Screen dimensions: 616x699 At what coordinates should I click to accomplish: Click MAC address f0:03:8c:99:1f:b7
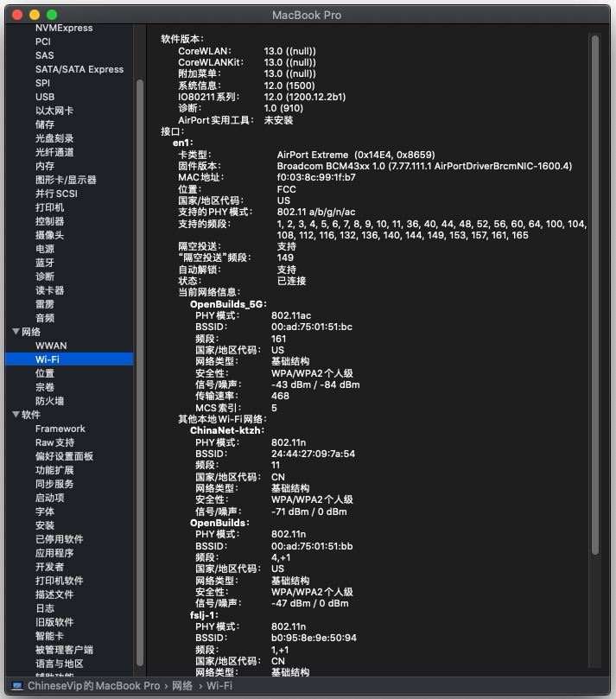coord(316,177)
